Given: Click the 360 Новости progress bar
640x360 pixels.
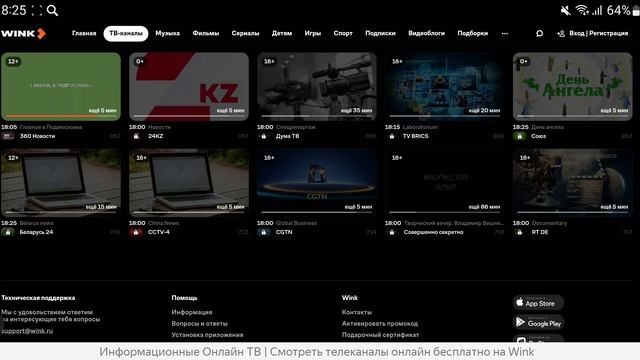Looking at the screenshot, I should tap(61, 116).
